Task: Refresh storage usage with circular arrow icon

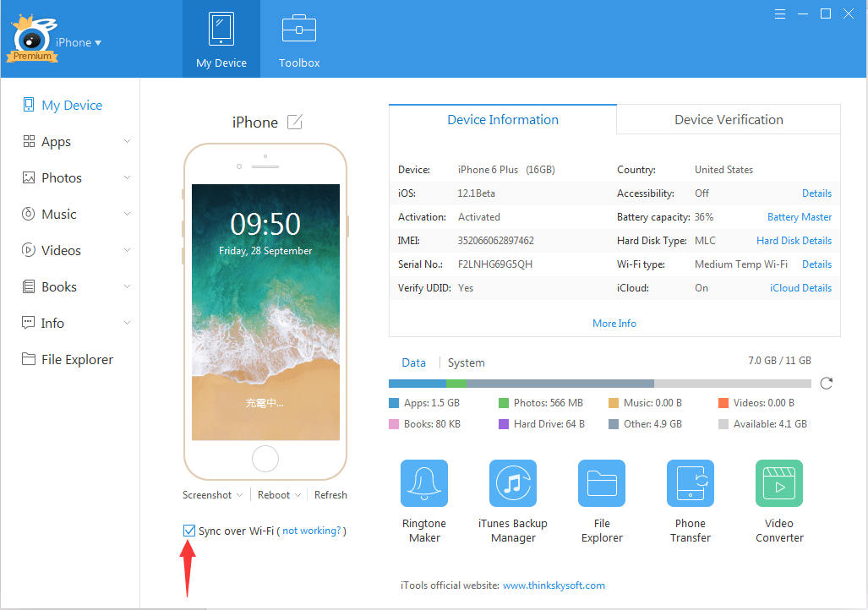Action: click(x=827, y=384)
